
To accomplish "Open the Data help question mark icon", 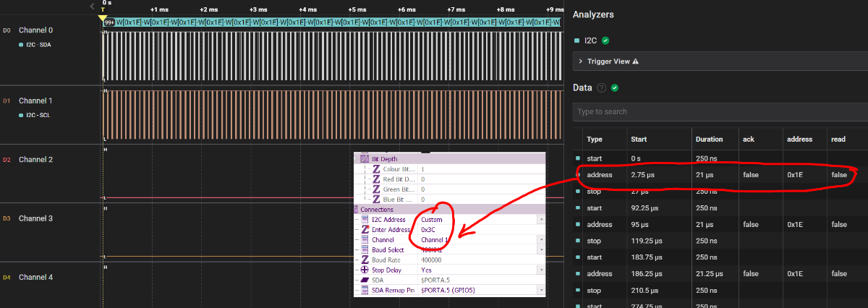I will [x=601, y=87].
